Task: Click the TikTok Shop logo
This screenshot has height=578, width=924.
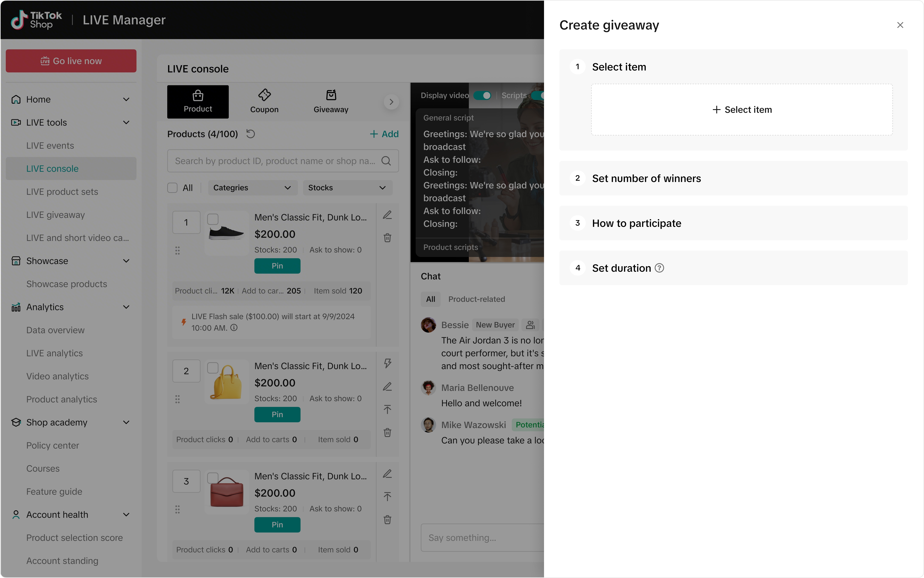Action: [37, 20]
